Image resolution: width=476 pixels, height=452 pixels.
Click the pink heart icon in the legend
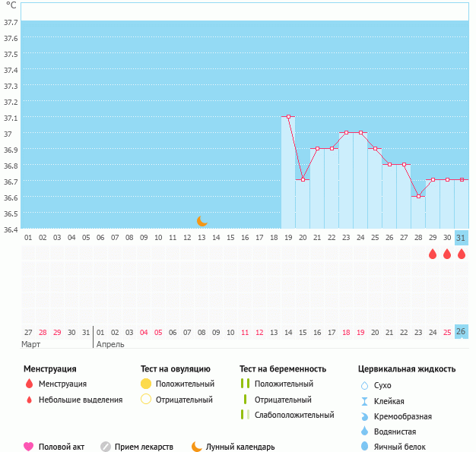pos(29,447)
